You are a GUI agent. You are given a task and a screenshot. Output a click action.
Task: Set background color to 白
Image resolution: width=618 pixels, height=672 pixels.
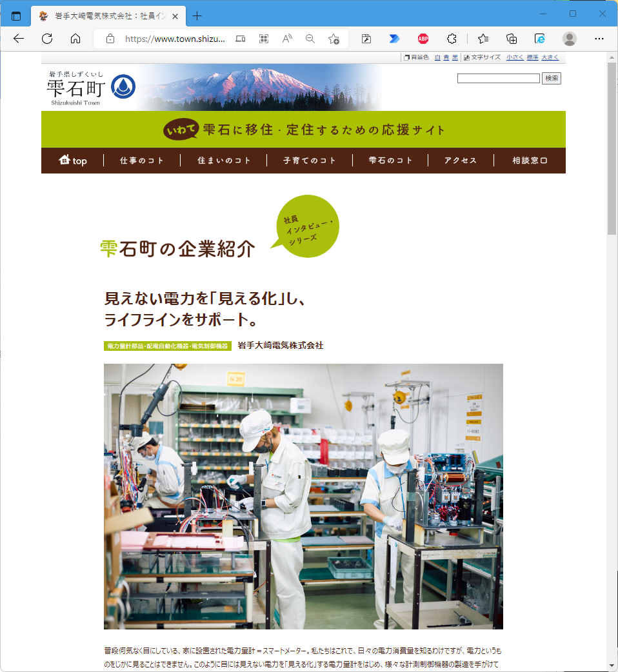437,57
